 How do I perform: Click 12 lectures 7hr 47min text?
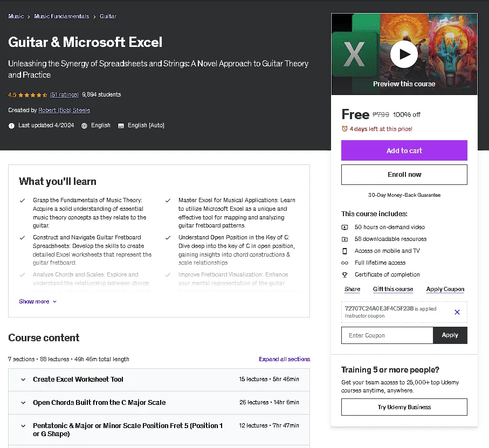click(x=269, y=425)
